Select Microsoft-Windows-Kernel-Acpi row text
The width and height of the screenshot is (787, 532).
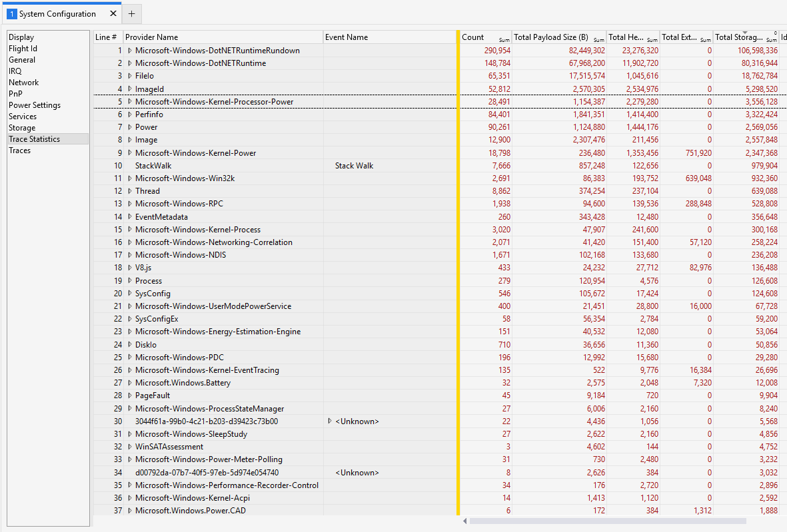tap(192, 498)
